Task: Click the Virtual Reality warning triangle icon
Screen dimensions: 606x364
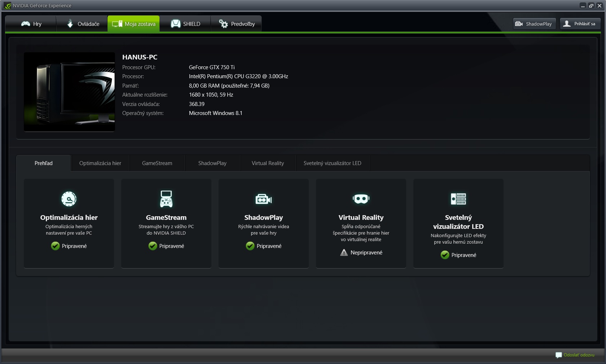Action: coord(344,253)
